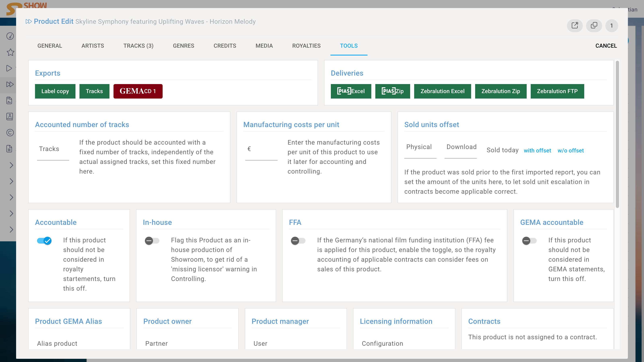Select the favorites star icon in the sidebar

10,52
